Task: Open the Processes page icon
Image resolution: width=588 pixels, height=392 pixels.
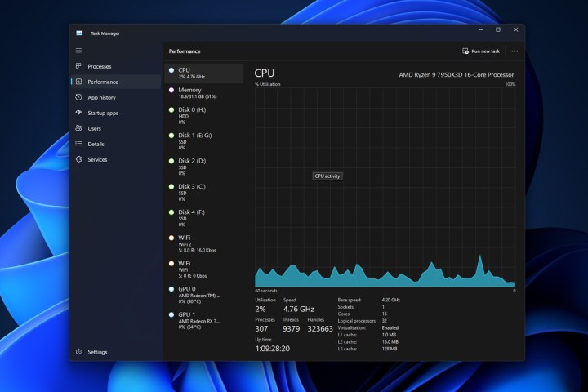Action: coord(78,66)
